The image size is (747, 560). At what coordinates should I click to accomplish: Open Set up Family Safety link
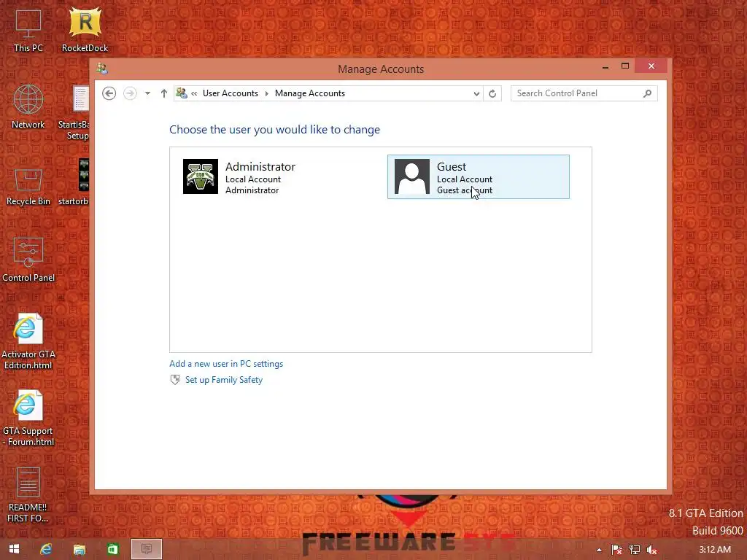pyautogui.click(x=224, y=380)
